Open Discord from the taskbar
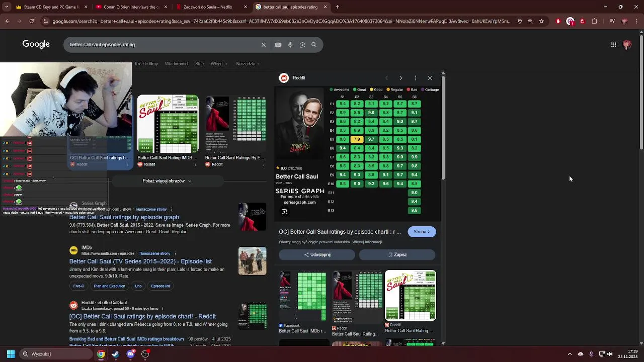The height and width of the screenshot is (362, 644). 130,354
